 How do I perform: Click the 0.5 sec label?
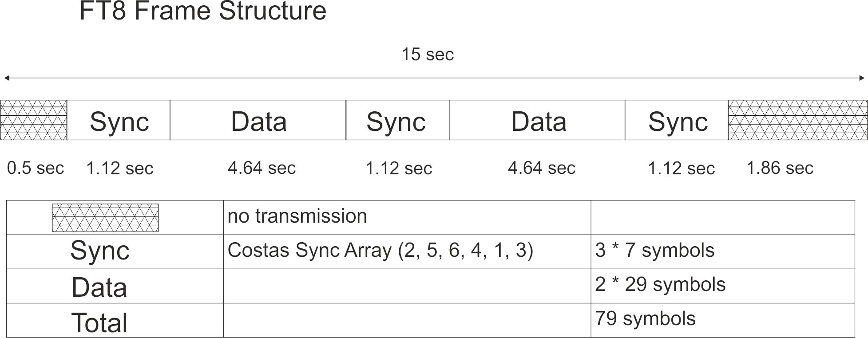(x=36, y=168)
